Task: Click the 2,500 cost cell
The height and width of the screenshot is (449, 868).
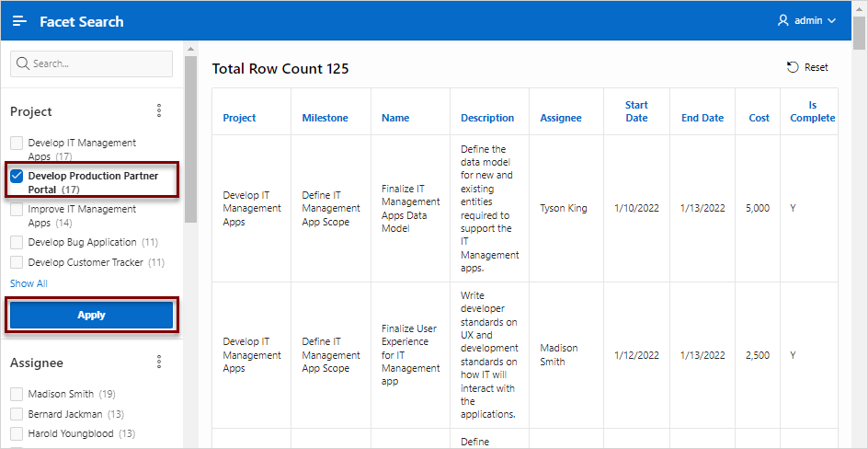Action: (x=758, y=355)
